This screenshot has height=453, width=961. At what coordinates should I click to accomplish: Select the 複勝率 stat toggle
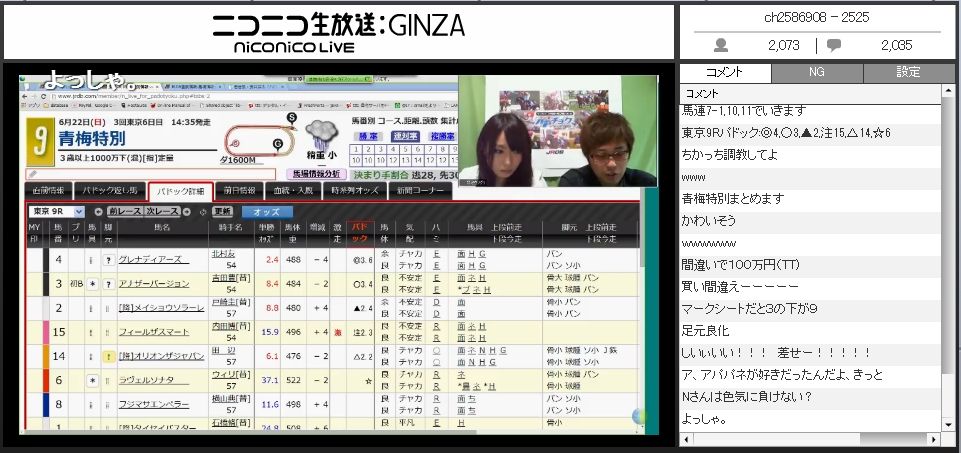443,136
